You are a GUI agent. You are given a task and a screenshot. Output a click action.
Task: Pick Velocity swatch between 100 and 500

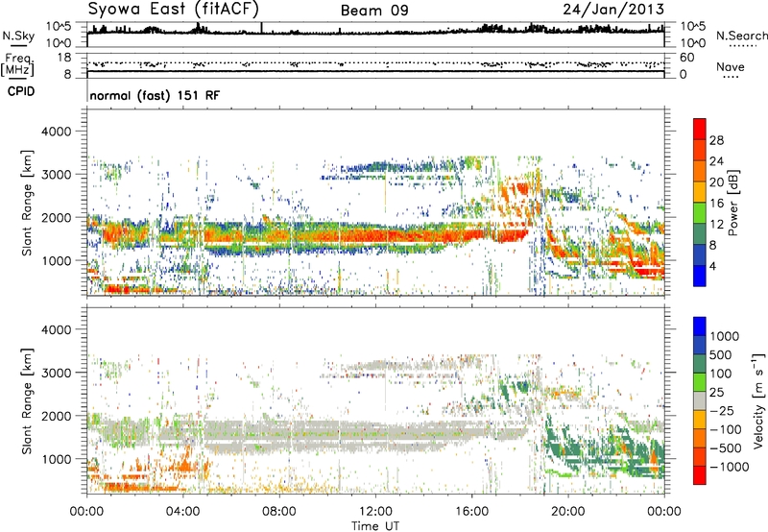point(700,364)
